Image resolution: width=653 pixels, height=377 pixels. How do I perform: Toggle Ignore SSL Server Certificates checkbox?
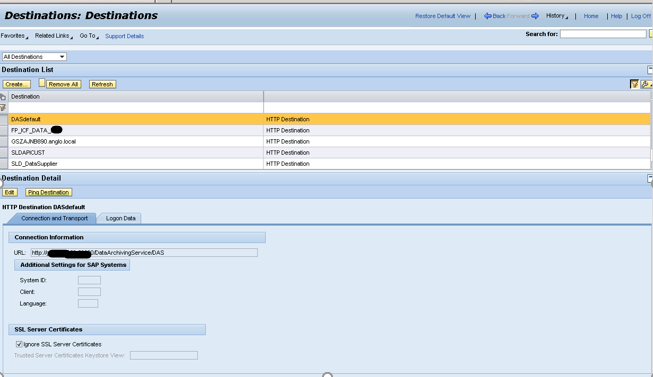pyautogui.click(x=19, y=344)
